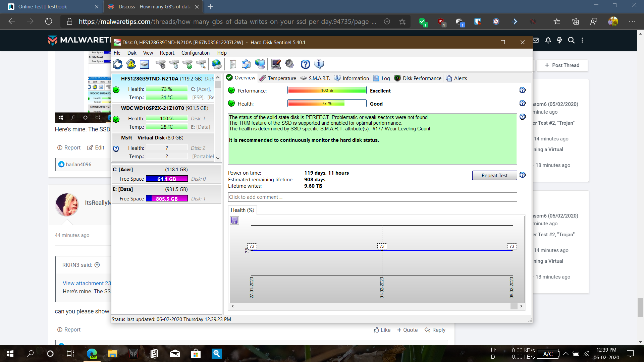Switch to the S.M.A.R.T. tab

(315, 78)
